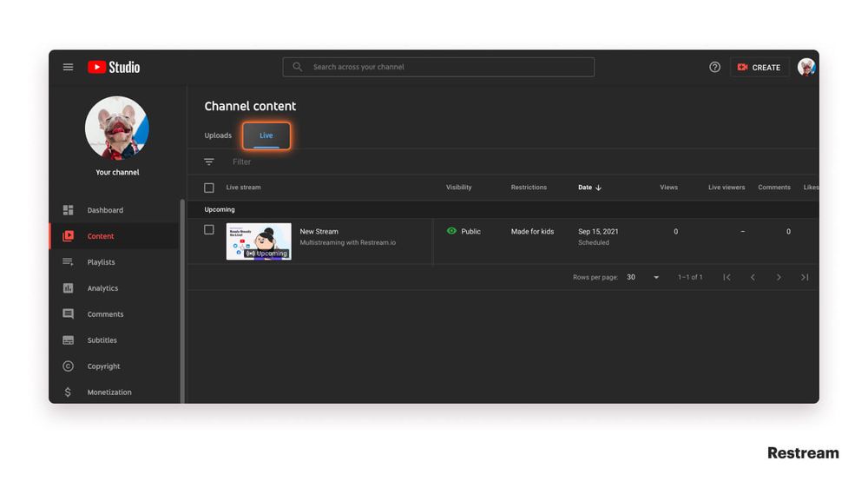Screen dimensions: 868x488
Task: Click the Live viewers column header
Action: coord(727,188)
